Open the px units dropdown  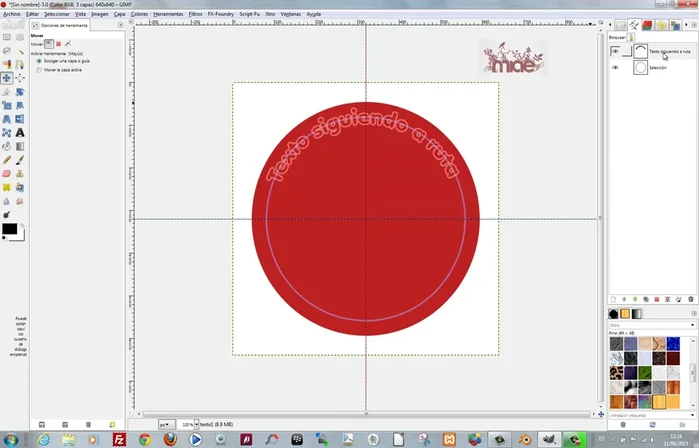165,424
